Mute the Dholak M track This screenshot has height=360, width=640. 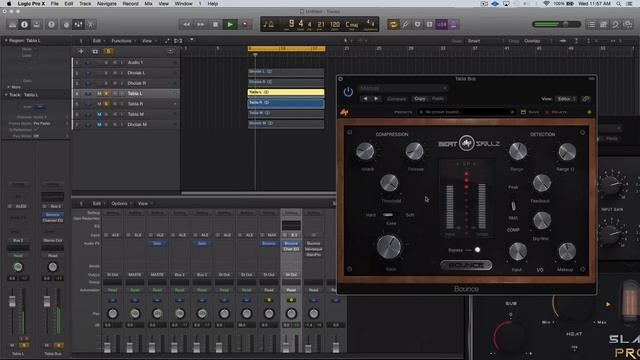coord(99,124)
